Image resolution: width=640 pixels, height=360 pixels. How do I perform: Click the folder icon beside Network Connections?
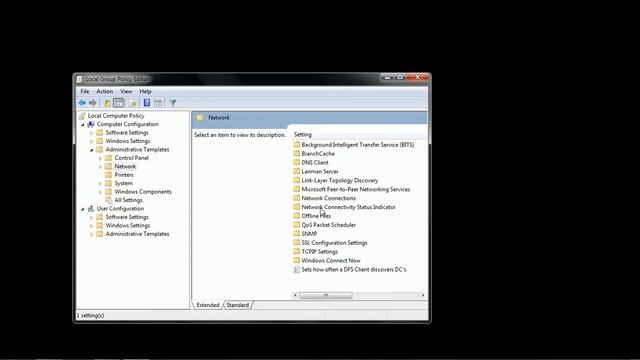coord(297,198)
